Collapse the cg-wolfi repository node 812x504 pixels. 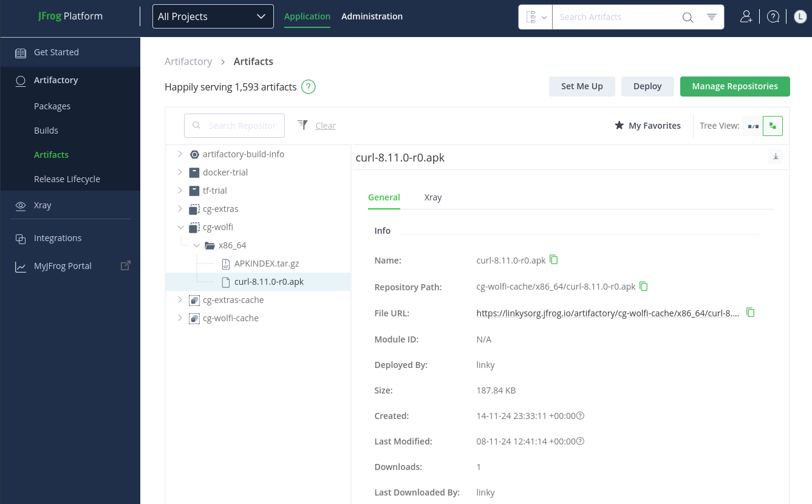click(180, 227)
